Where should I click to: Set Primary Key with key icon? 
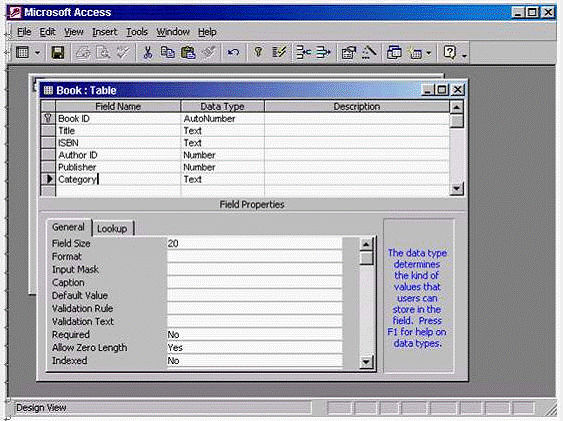(258, 53)
